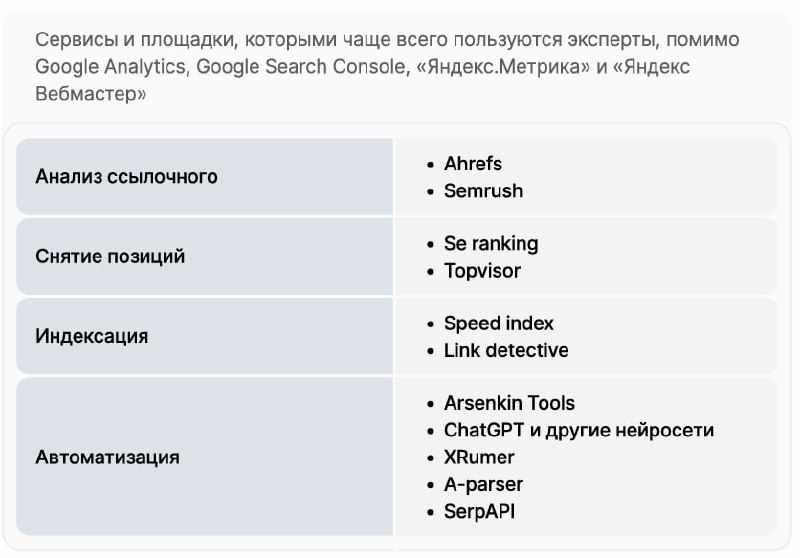Click 'Google Analytics' in the intro text
Viewport: 800px width, 558px height.
pos(111,67)
